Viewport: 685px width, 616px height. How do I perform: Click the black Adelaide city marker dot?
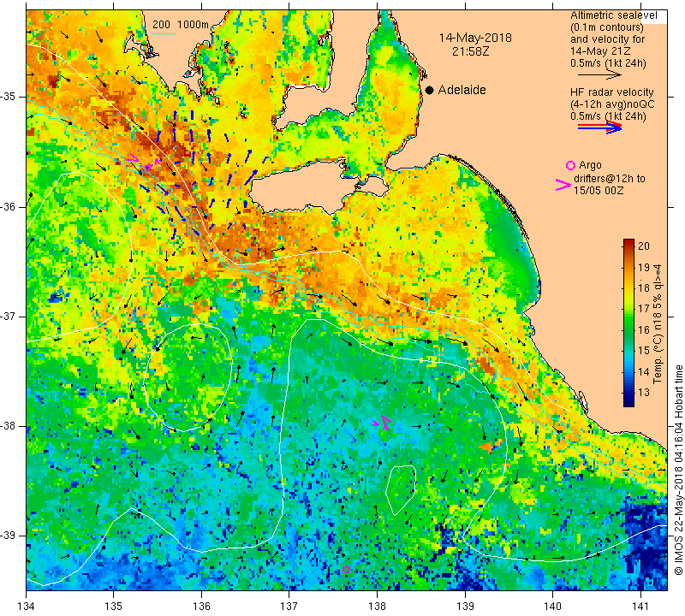tap(430, 90)
